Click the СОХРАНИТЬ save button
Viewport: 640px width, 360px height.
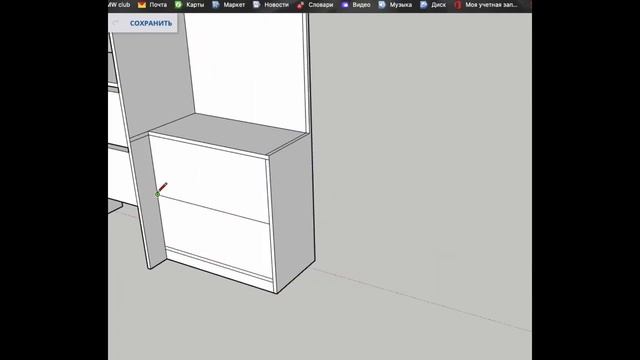point(151,23)
